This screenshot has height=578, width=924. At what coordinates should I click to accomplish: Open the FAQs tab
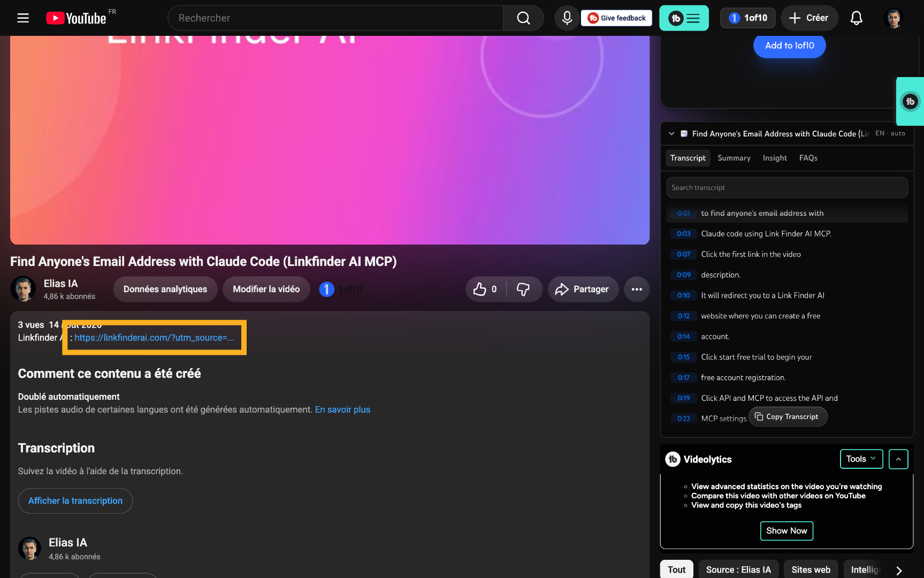pos(808,158)
